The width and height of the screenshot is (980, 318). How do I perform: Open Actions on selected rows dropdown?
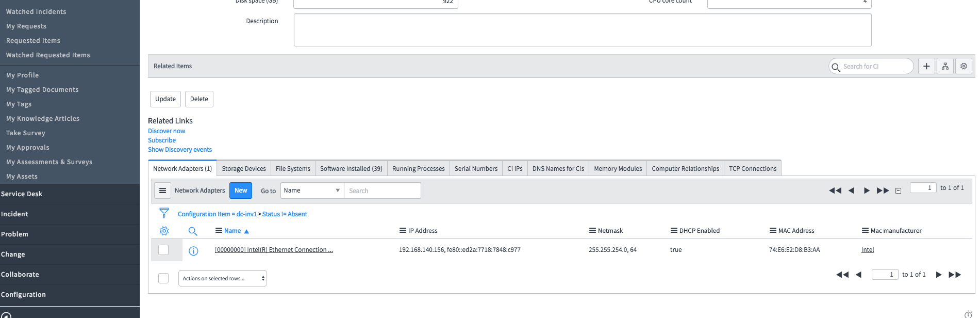click(x=222, y=278)
